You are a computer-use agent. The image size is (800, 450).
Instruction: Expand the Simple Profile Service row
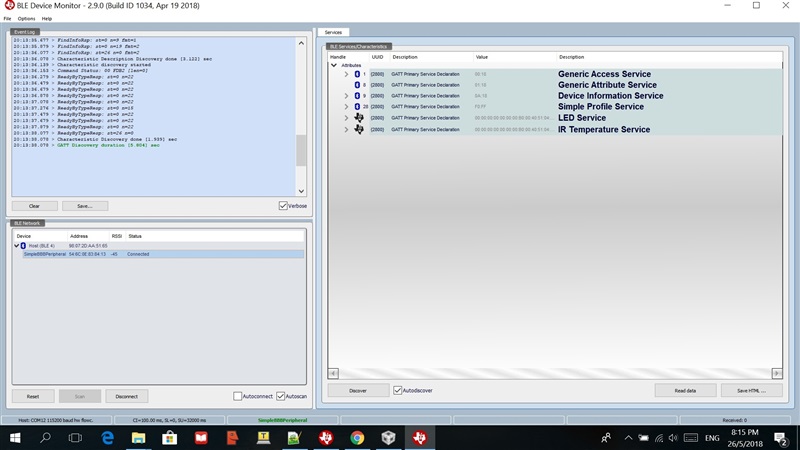tap(346, 107)
